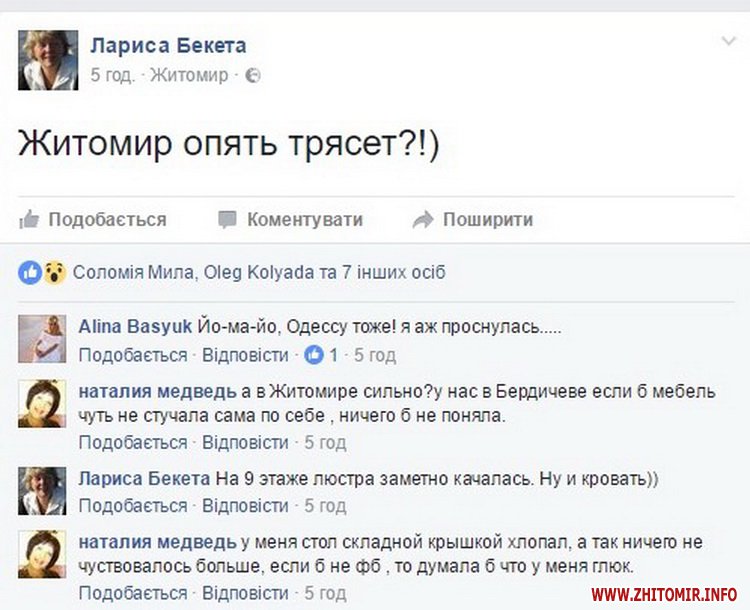Viewport: 750px width, 610px height.
Task: Click the blue like reaction icon
Action: tap(30, 272)
